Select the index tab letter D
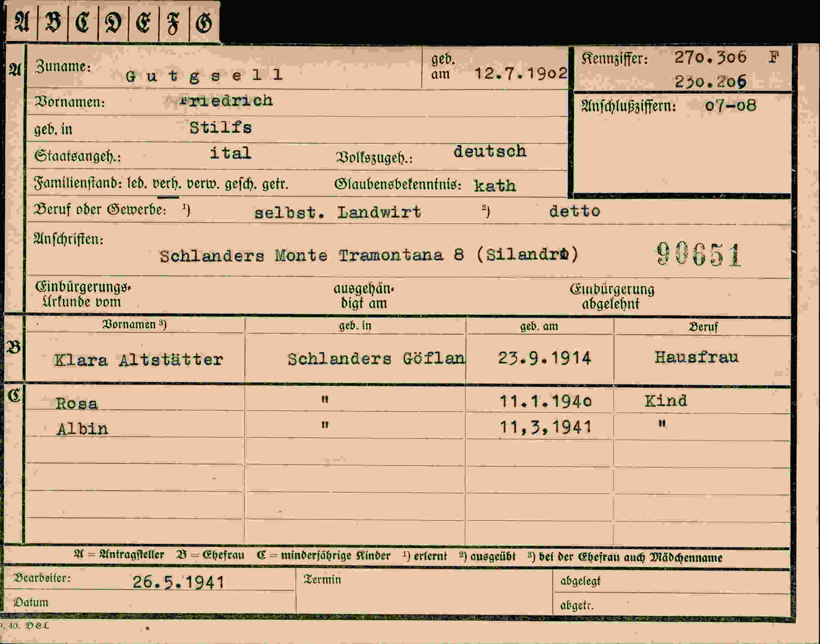The height and width of the screenshot is (644, 820). click(113, 23)
